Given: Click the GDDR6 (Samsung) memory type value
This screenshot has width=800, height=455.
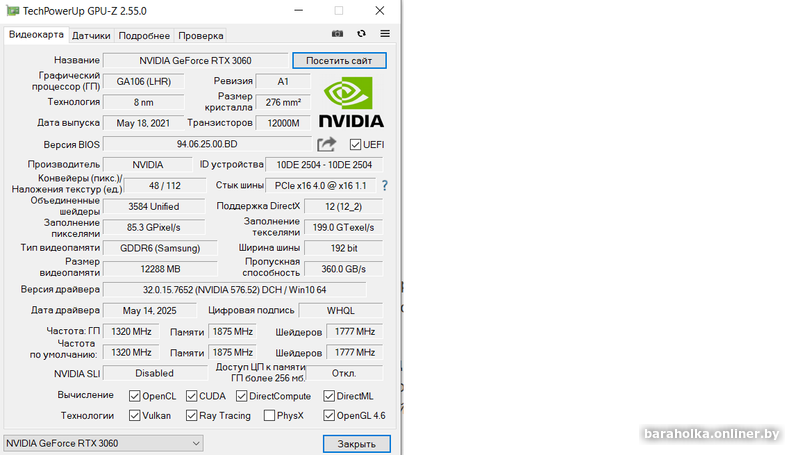Looking at the screenshot, I should (160, 248).
